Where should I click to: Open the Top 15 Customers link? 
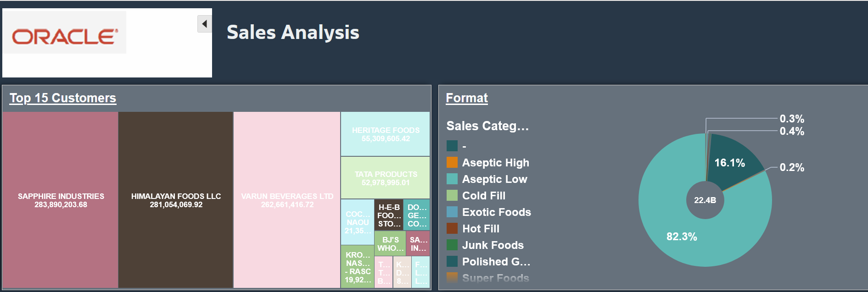click(63, 98)
